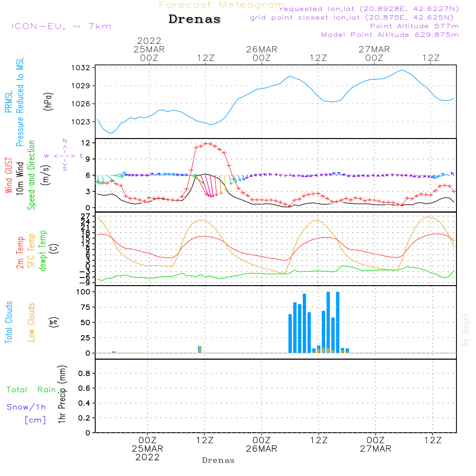Click the 9 tick on wind axis
Viewport: 476px width, 476px height.
[x=88, y=159]
